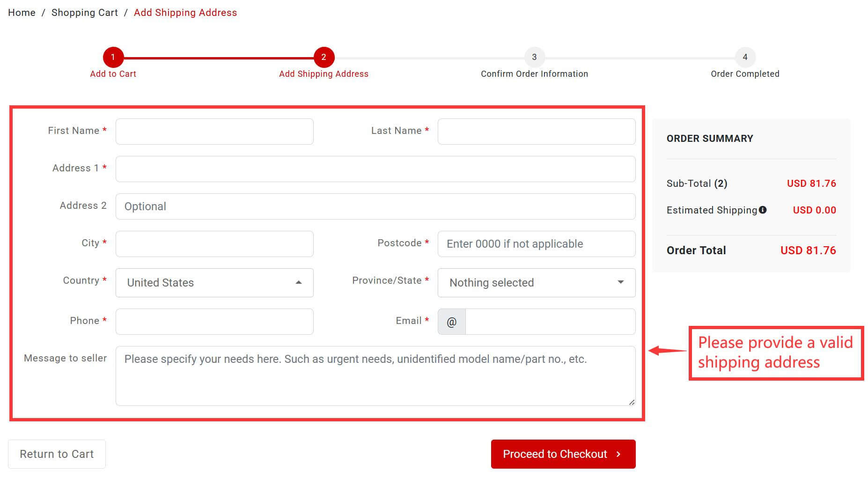Go to Home breadcrumb link
Image resolution: width=868 pixels, height=478 pixels.
[22, 13]
